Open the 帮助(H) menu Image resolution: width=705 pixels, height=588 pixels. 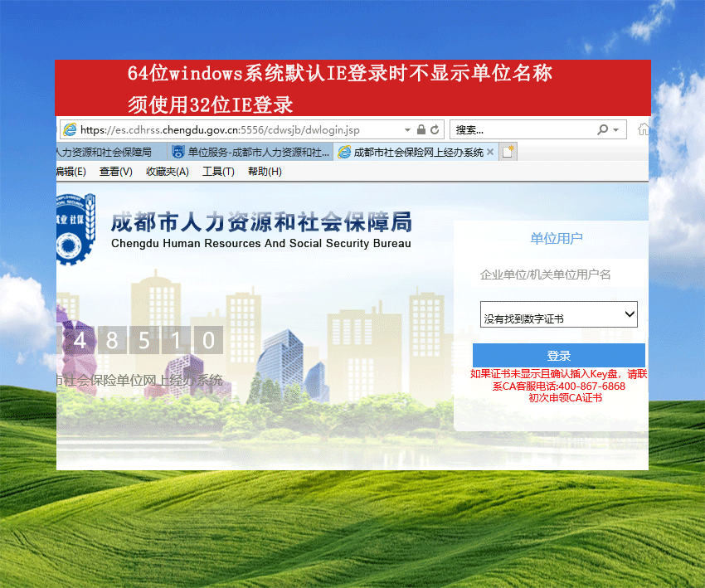[265, 172]
